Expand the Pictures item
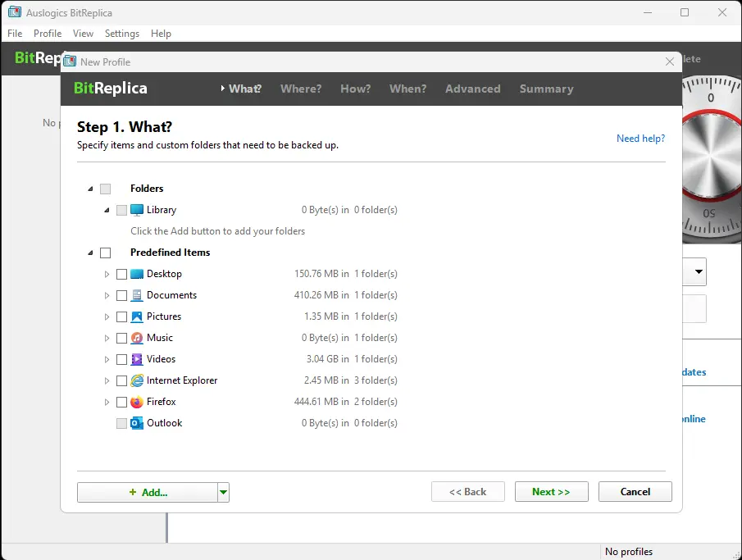Screen dimensions: 742x560 (107, 316)
